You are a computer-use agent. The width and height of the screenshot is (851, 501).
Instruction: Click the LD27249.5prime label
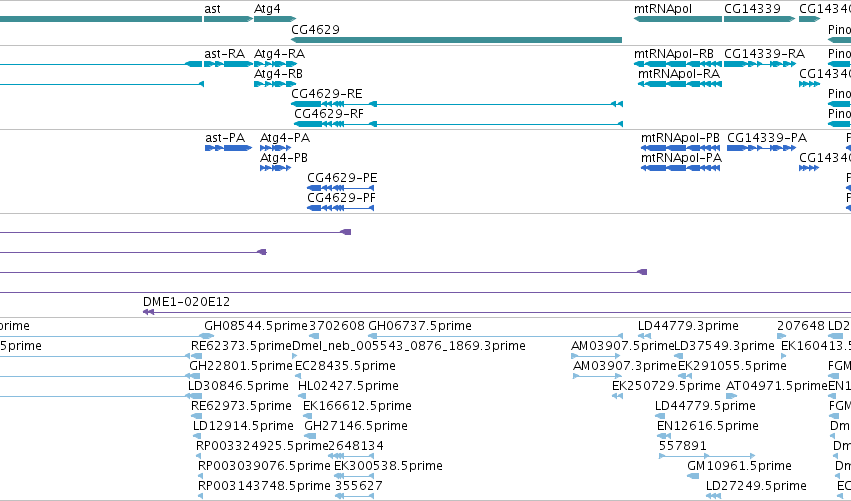(x=756, y=487)
